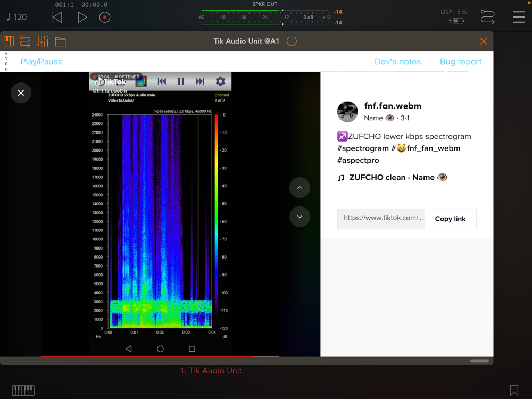Close the Tik Audio Unit plugin window
Screen dimensions: 532x399
[x=483, y=41]
